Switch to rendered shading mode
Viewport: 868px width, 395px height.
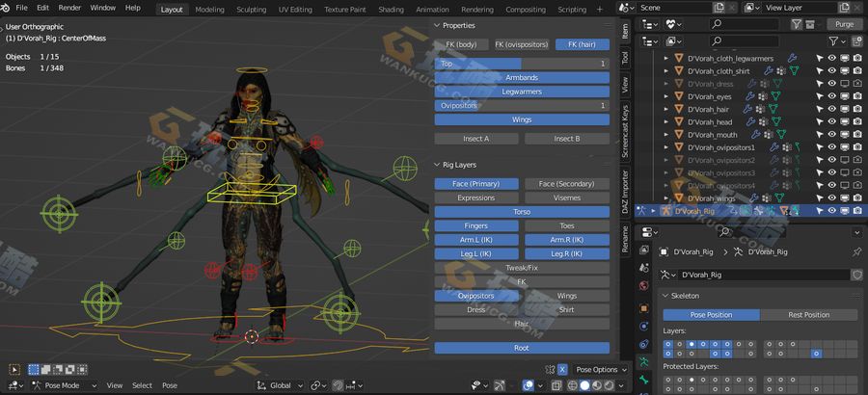tap(608, 385)
